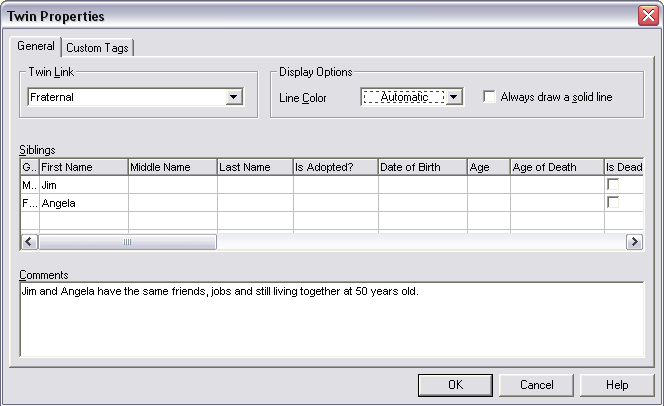Image resolution: width=664 pixels, height=406 pixels.
Task: Click the F... gender cell for Angela
Action: [x=30, y=203]
